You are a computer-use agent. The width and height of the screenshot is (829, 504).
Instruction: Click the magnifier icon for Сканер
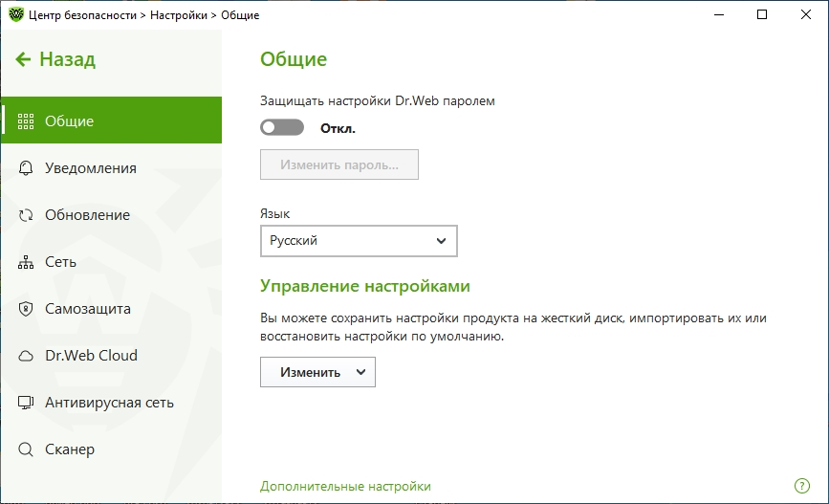[26, 449]
